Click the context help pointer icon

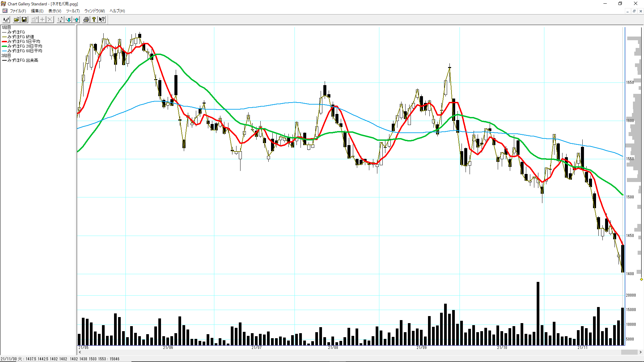102,19
